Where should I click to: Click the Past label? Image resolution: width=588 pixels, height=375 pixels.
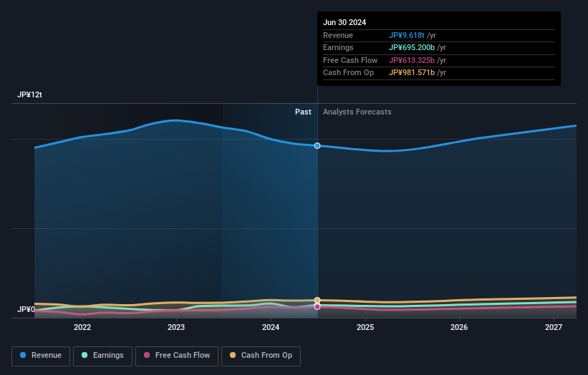tap(303, 112)
